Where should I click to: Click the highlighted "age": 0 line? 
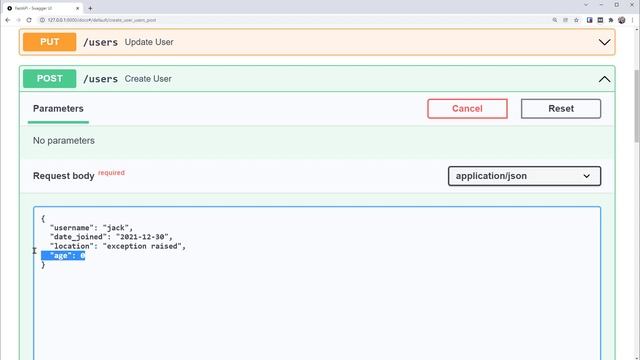[63, 256]
